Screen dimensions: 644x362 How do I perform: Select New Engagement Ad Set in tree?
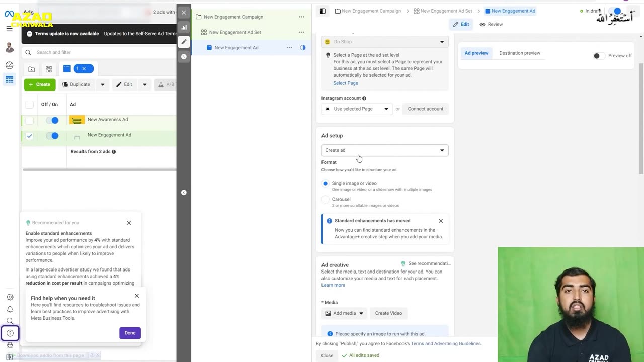point(235,32)
